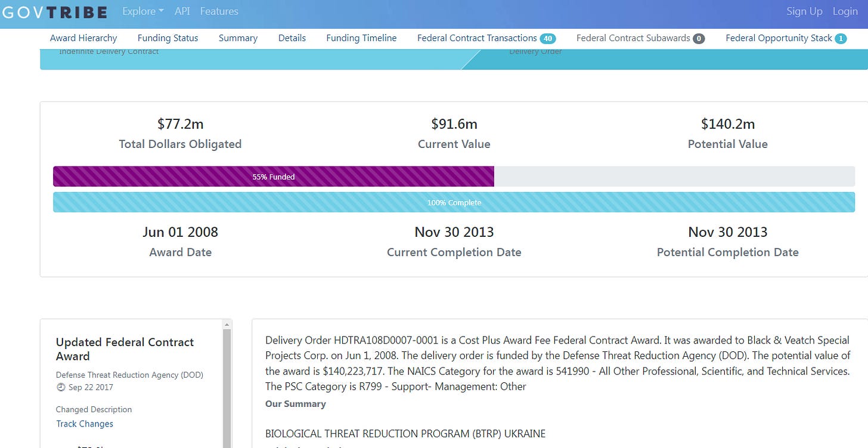
Task: Switch to the Funding Status tab
Action: click(x=168, y=38)
